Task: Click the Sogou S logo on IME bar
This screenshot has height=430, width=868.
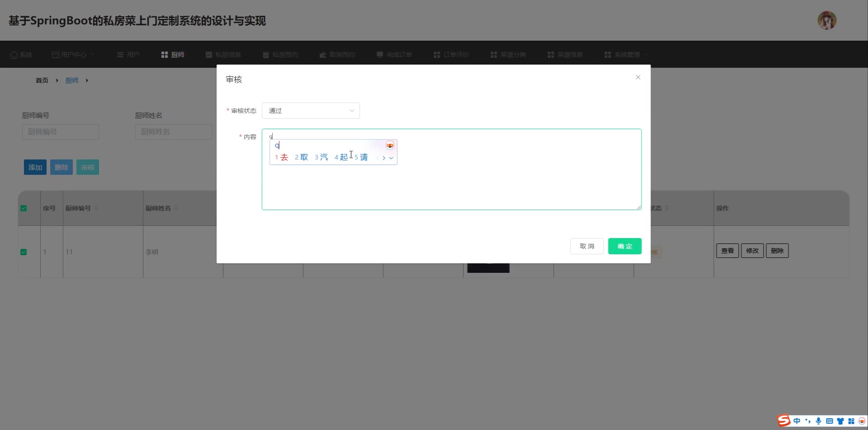Action: pyautogui.click(x=784, y=421)
